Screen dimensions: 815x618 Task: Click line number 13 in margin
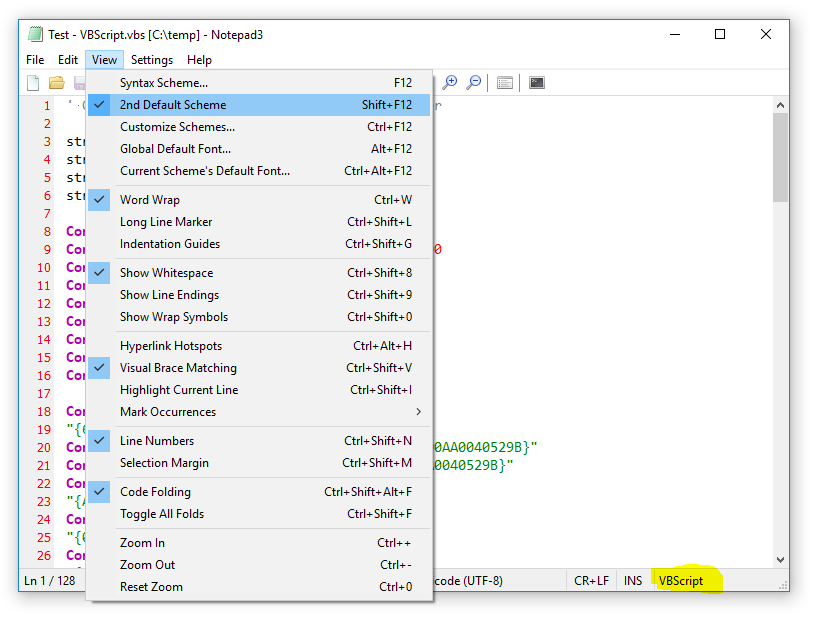point(44,322)
